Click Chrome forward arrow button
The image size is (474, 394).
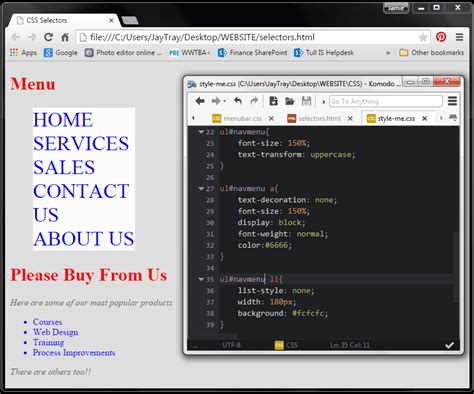coord(32,37)
